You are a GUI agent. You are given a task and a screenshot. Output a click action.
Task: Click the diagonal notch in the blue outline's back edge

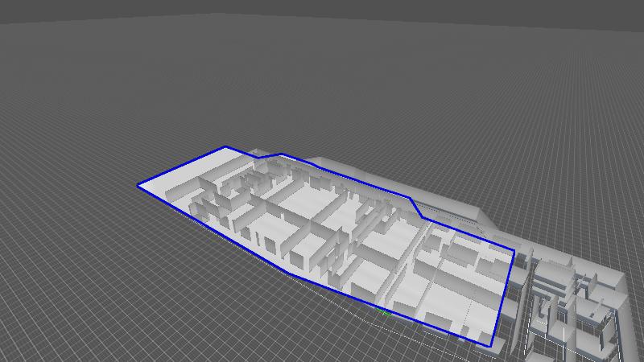pos(418,208)
